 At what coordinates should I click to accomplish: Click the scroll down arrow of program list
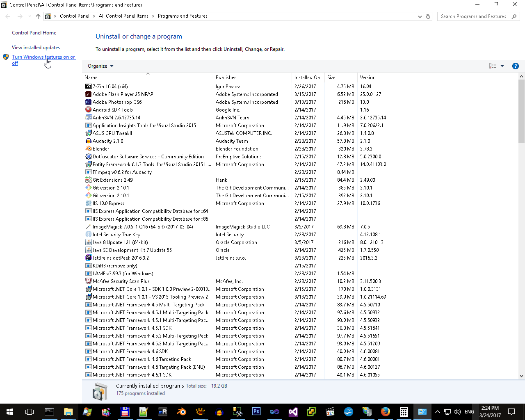pyautogui.click(x=521, y=376)
